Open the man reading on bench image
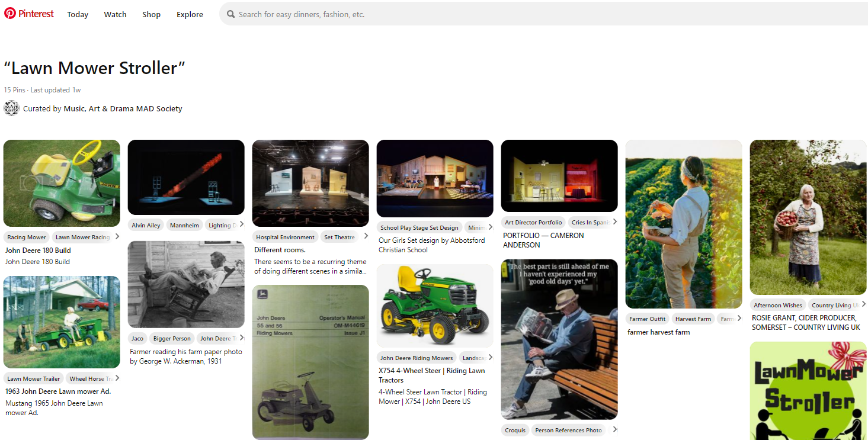868x440 pixels. (559, 339)
